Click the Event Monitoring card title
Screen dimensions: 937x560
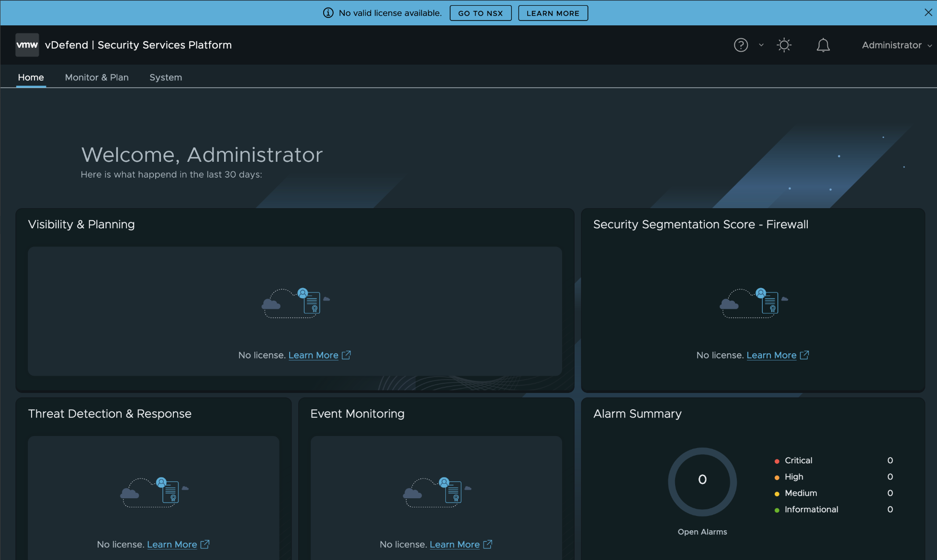click(357, 414)
